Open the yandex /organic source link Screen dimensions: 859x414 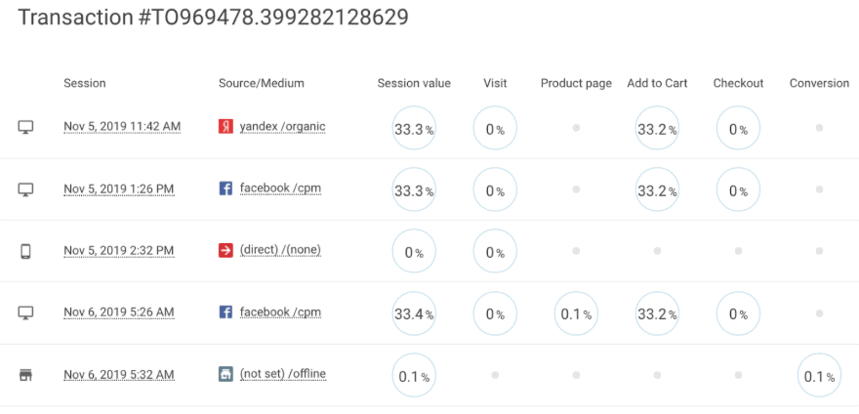tap(282, 127)
